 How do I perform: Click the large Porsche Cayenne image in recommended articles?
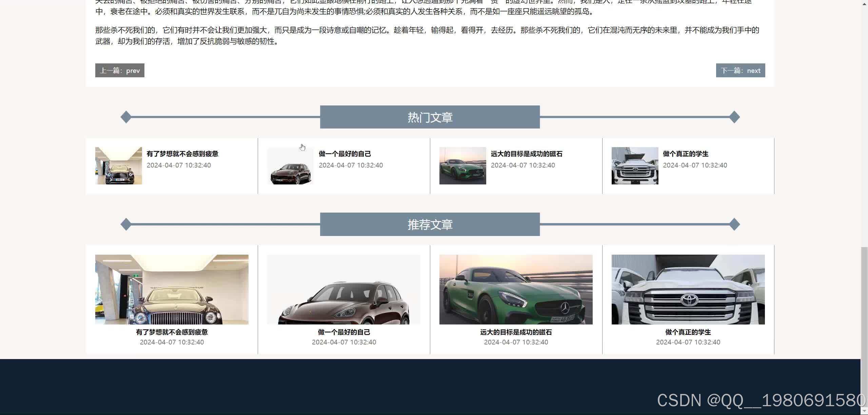(x=343, y=289)
